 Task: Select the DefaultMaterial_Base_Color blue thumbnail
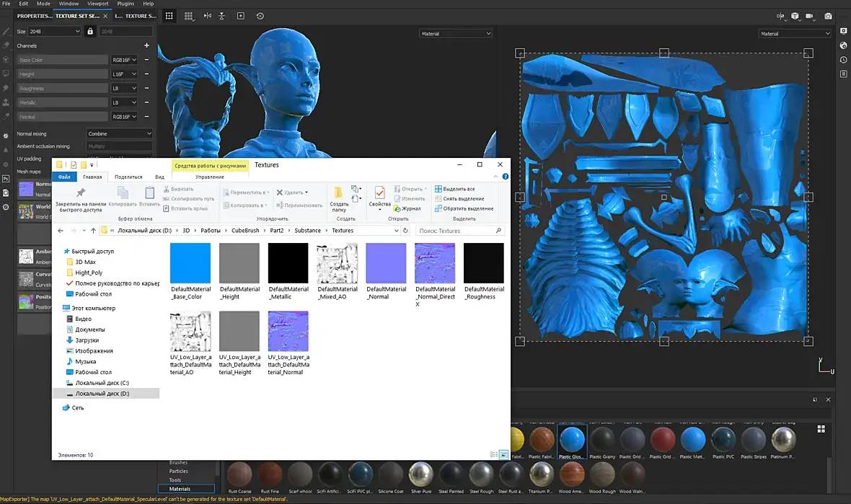tap(190, 263)
